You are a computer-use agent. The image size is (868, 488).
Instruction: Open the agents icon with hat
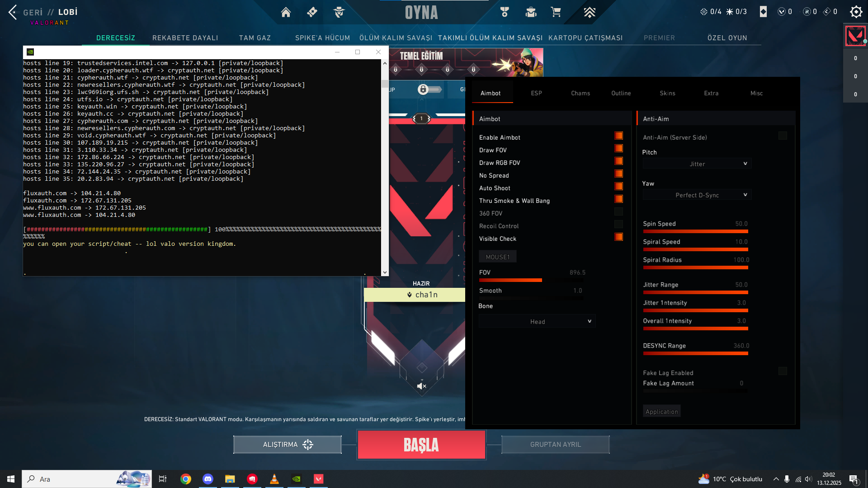coord(339,12)
